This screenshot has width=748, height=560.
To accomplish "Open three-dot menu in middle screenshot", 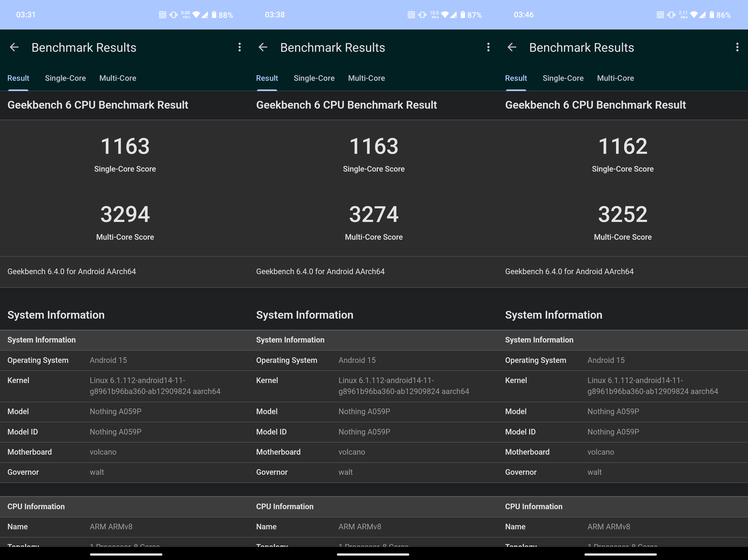I will (488, 47).
